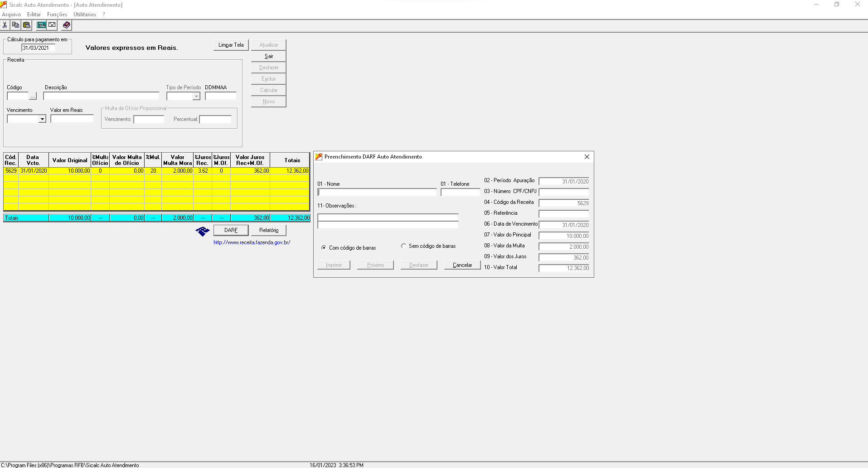Image resolution: width=868 pixels, height=468 pixels.
Task: Click the Receita Federal logo icon
Action: point(203,231)
